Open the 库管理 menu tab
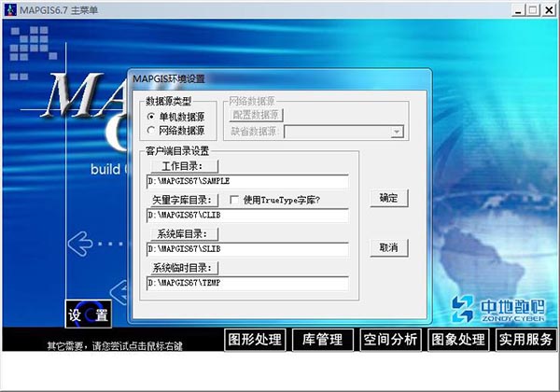560x392 pixels. coord(323,340)
